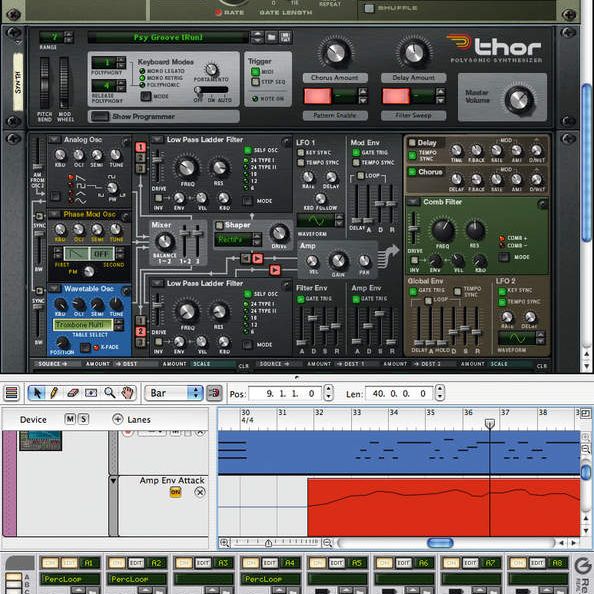Click the sequencer horizontal scrollbar thumb
The image size is (594, 594).
440,543
